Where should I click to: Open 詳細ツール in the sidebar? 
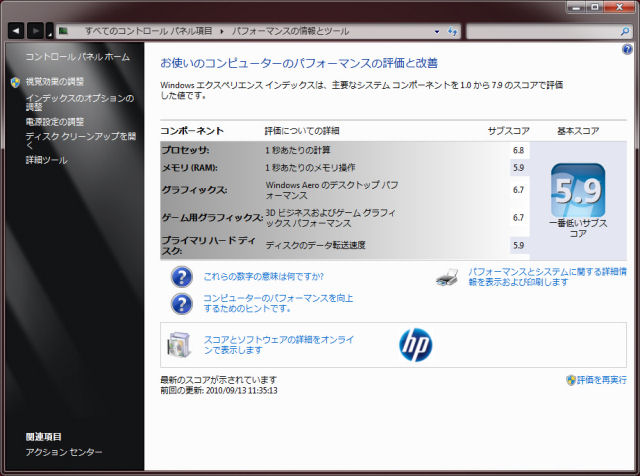[47, 160]
